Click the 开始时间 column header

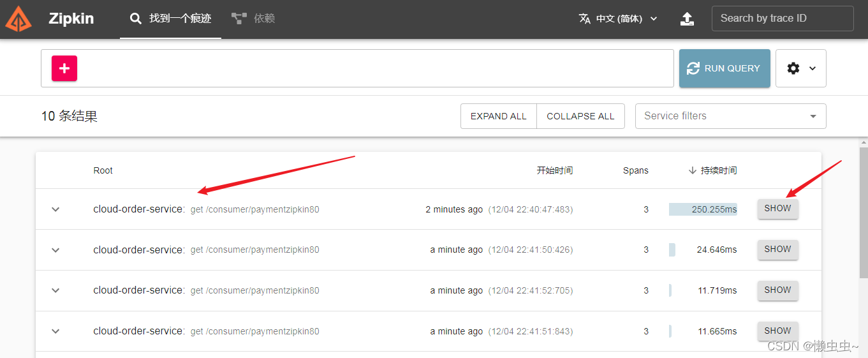(x=554, y=170)
